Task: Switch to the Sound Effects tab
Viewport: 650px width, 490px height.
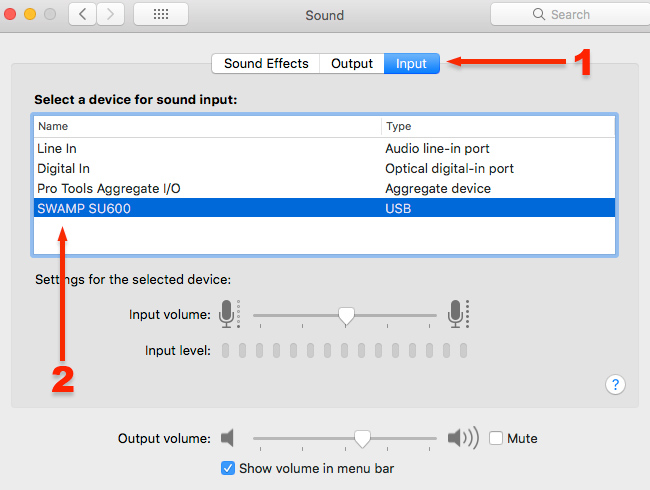Action: coord(266,63)
